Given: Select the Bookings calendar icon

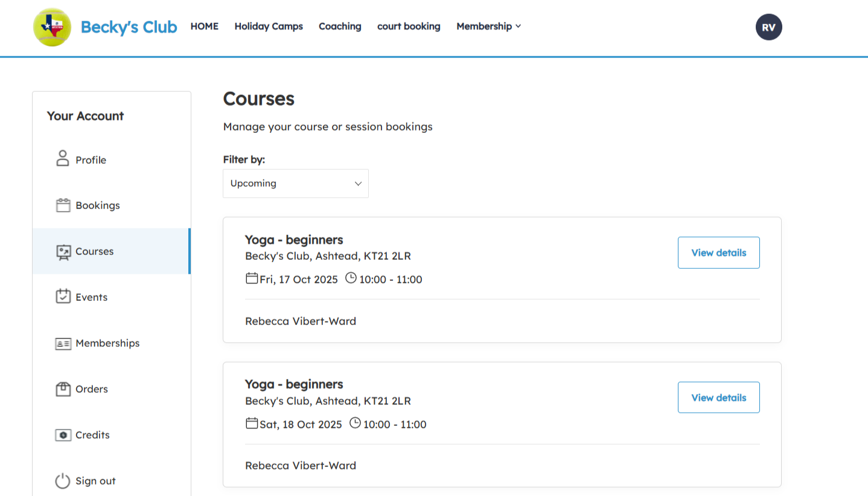Looking at the screenshot, I should [63, 205].
